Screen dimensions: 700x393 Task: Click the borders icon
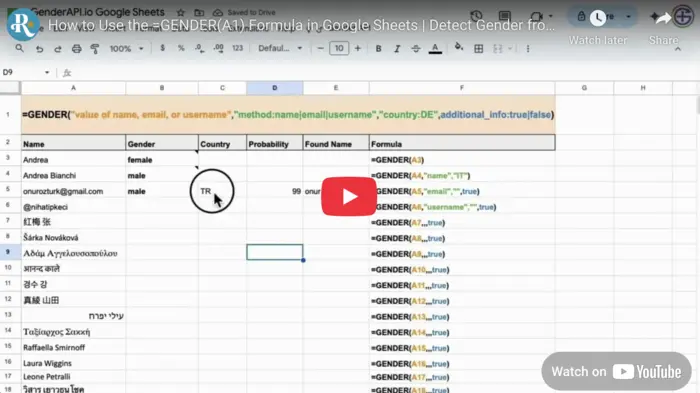[x=479, y=49]
